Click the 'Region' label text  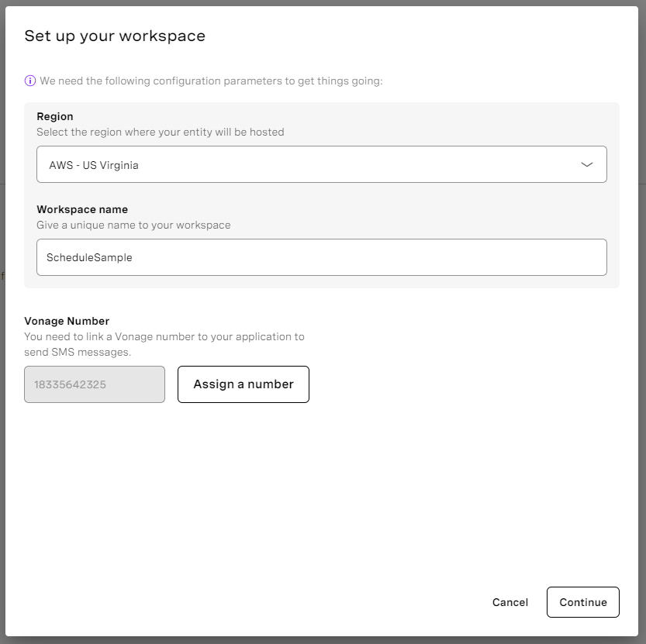tap(55, 116)
